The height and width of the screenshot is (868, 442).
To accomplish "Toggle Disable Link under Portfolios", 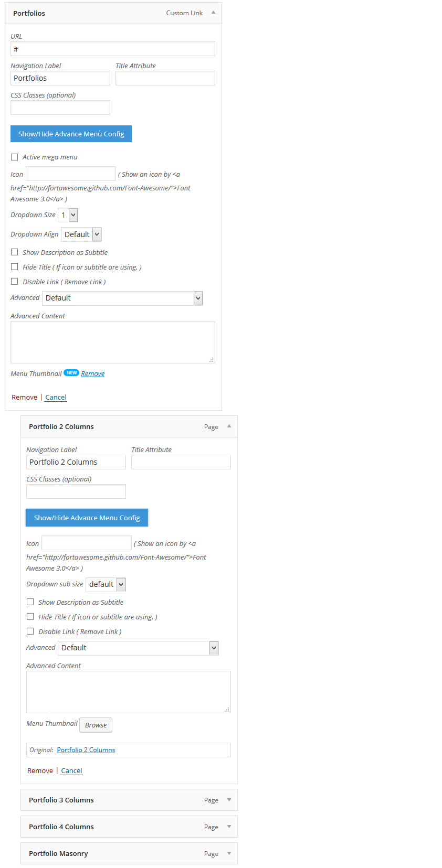I will pyautogui.click(x=15, y=282).
